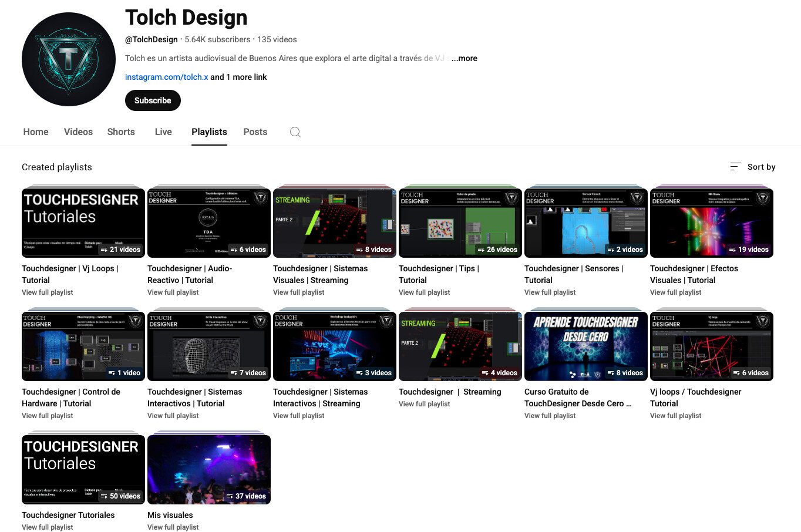The width and height of the screenshot is (801, 532).
Task: Click the 7 videos playlist badge
Action: pyautogui.click(x=248, y=373)
